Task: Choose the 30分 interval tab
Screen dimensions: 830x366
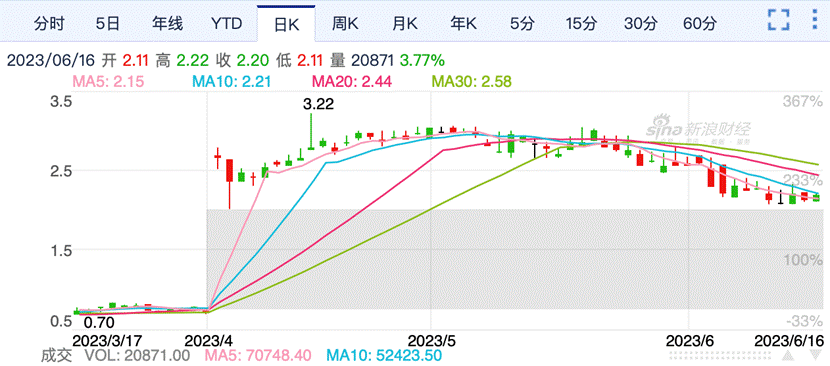Action: (x=640, y=24)
